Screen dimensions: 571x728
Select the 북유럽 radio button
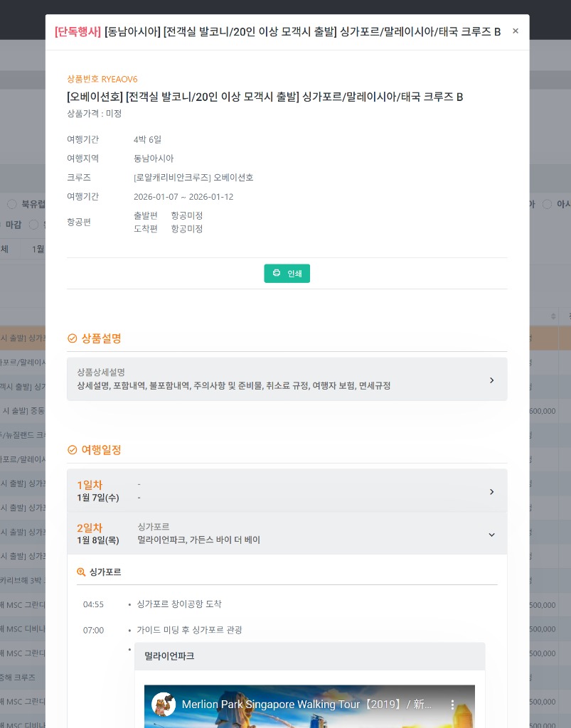point(12,204)
